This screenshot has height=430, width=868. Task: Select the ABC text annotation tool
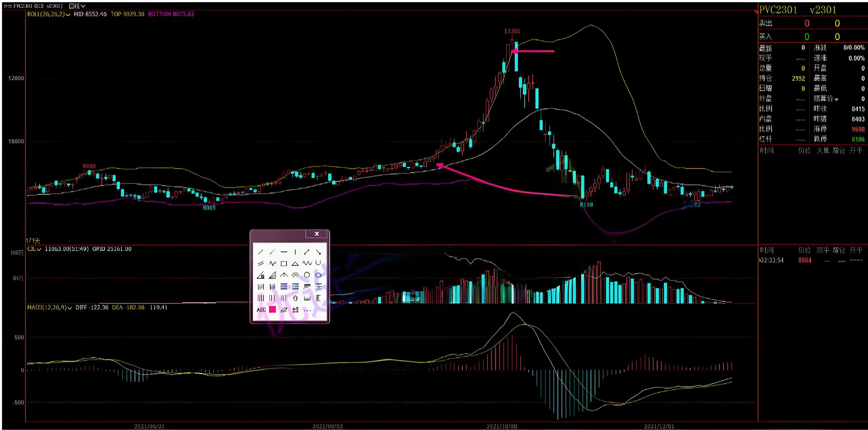coord(261,310)
